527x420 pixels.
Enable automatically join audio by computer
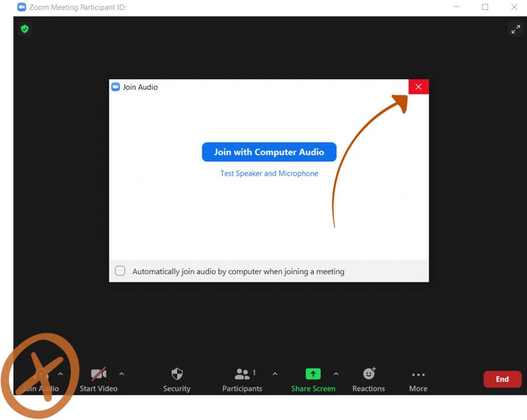(120, 270)
